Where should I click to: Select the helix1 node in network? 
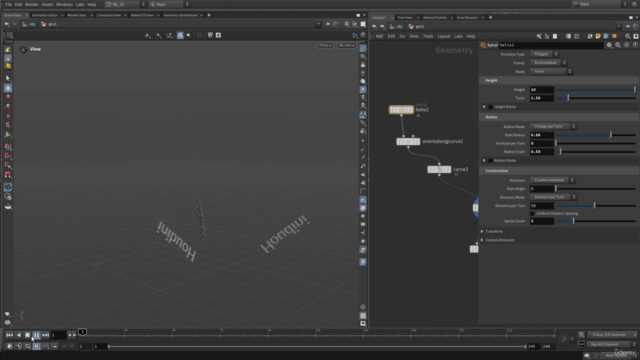401,110
